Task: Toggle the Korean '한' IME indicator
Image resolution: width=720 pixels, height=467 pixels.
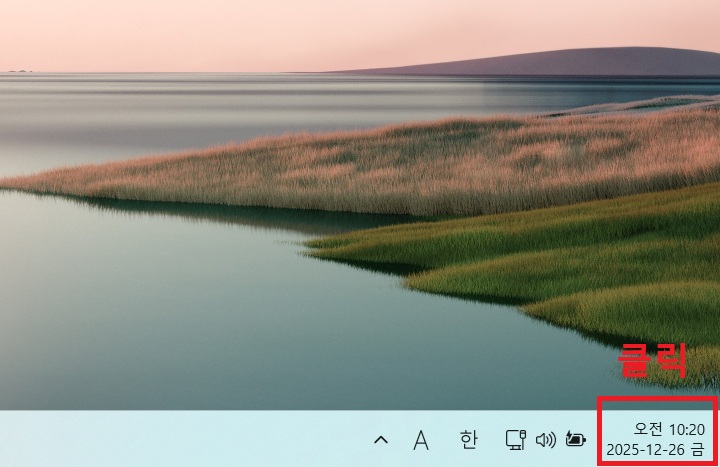Action: 468,439
